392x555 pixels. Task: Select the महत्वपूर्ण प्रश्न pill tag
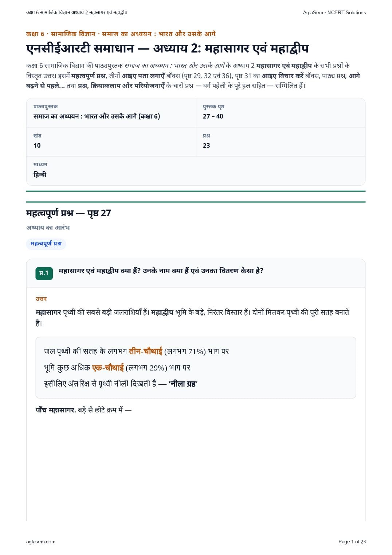click(x=46, y=244)
